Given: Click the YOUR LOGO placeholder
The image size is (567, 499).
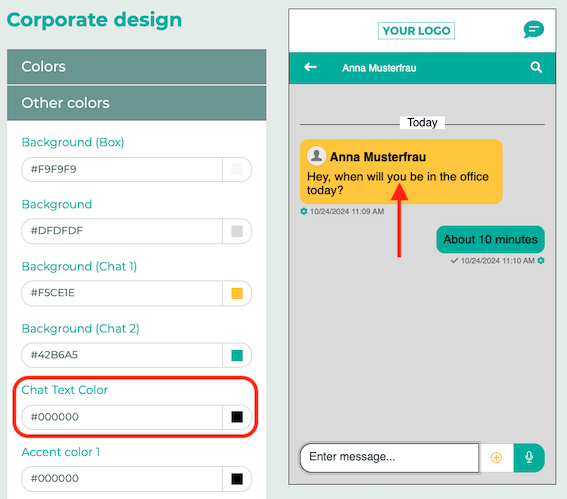Looking at the screenshot, I should pos(416,31).
